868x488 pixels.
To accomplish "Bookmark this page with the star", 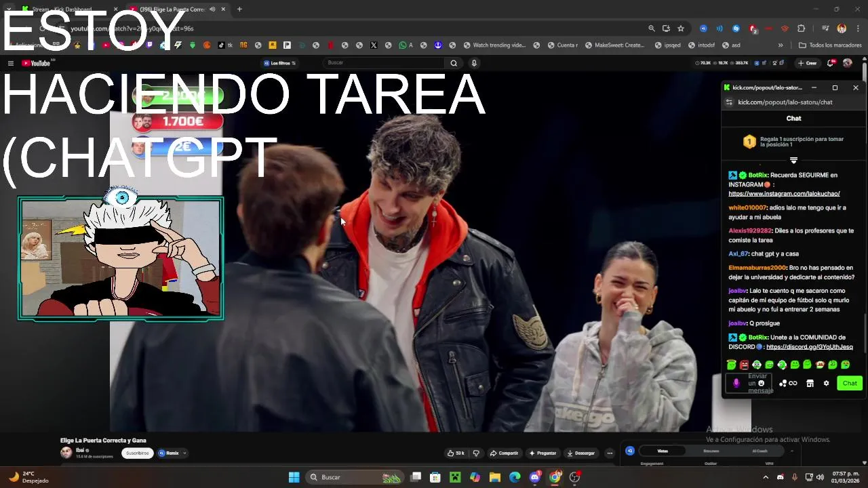I will click(681, 28).
